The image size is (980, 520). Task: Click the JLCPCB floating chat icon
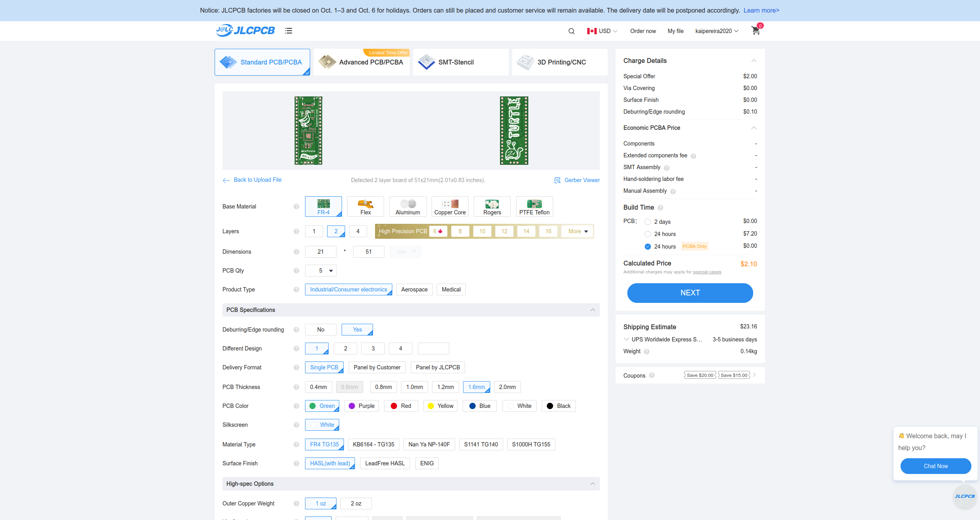[965, 496]
